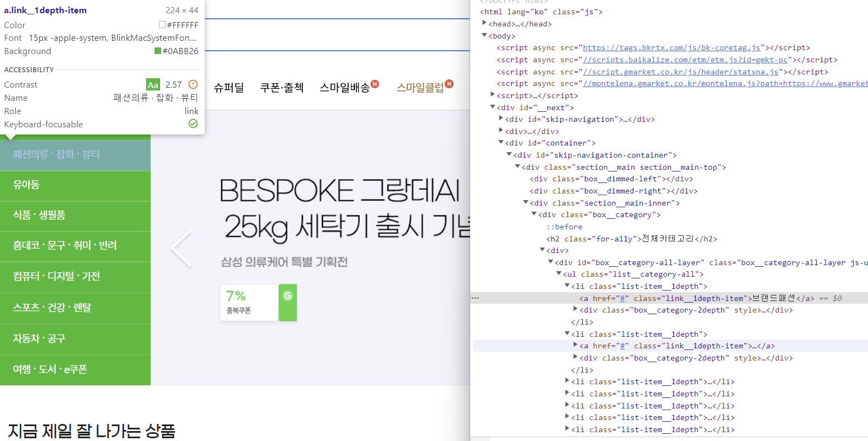Screen dimensions: 868x441
Task: Click the three-dots icon beside selected DOM row
Action: (475, 298)
